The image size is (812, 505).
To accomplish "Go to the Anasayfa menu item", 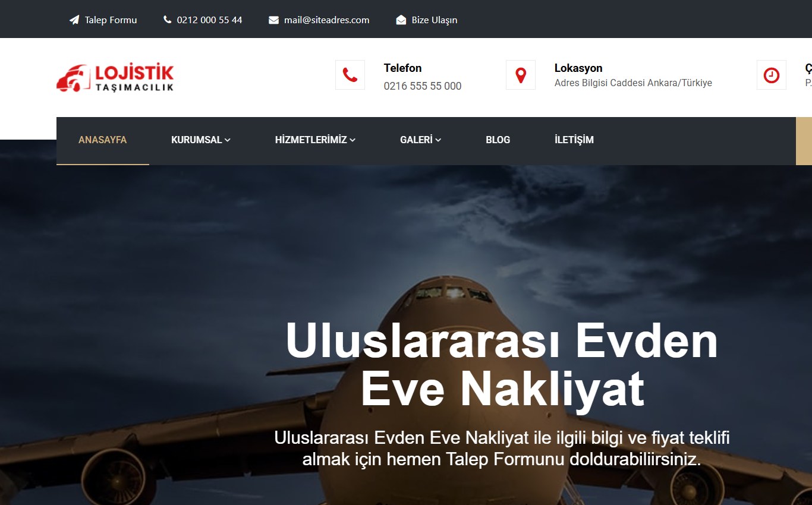I will (x=103, y=140).
